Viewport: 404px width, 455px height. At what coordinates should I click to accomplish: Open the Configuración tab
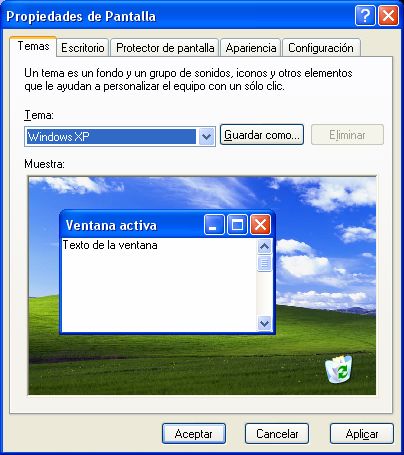pyautogui.click(x=321, y=48)
